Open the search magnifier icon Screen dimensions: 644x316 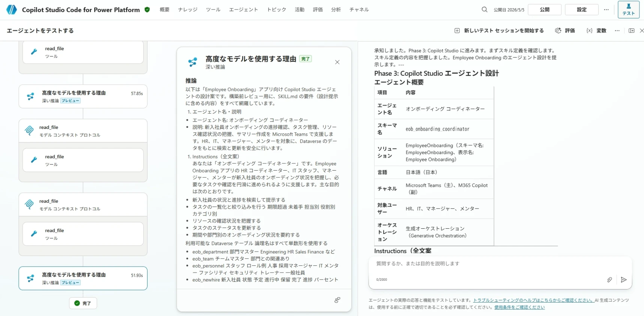click(x=485, y=10)
